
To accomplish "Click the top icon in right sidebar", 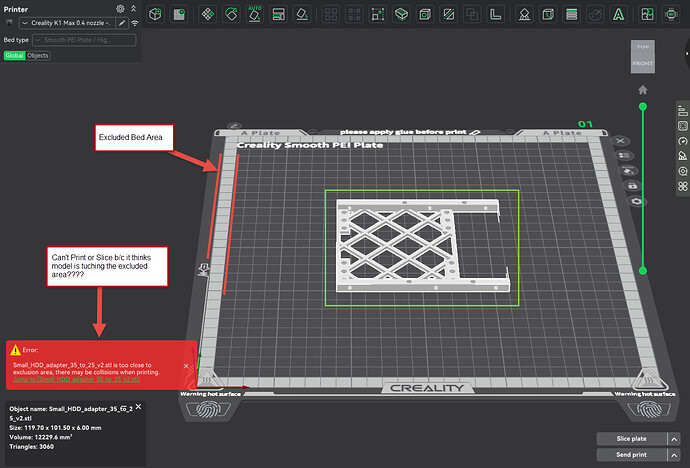I will coord(683,111).
